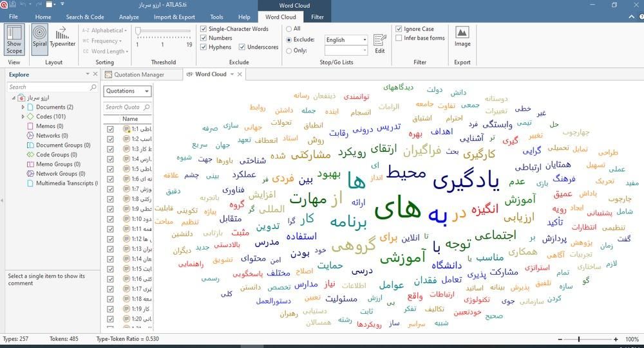The height and width of the screenshot is (348, 644).
Task: Export the word cloud as Image
Action: 462,37
